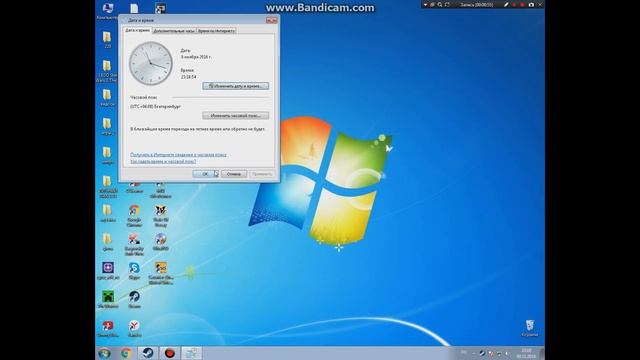This screenshot has width=640, height=360.
Task: Open the Steam desktop shortcut
Action: click(134, 299)
